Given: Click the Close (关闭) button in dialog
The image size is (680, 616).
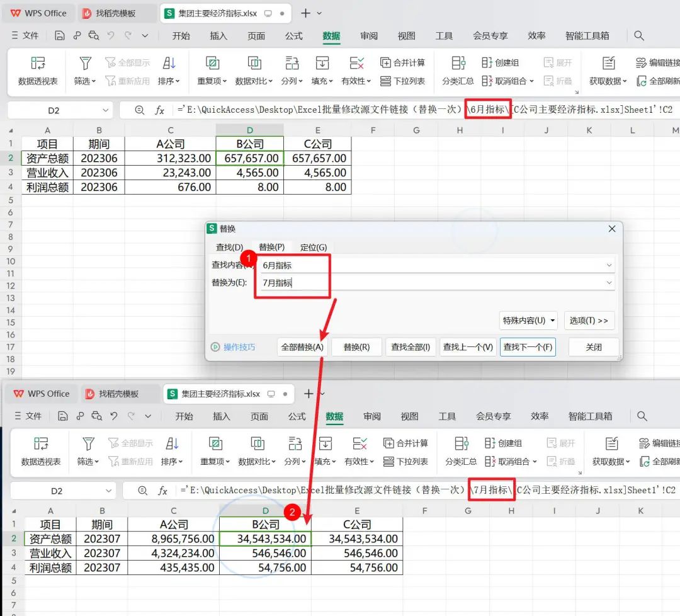Looking at the screenshot, I should point(593,347).
